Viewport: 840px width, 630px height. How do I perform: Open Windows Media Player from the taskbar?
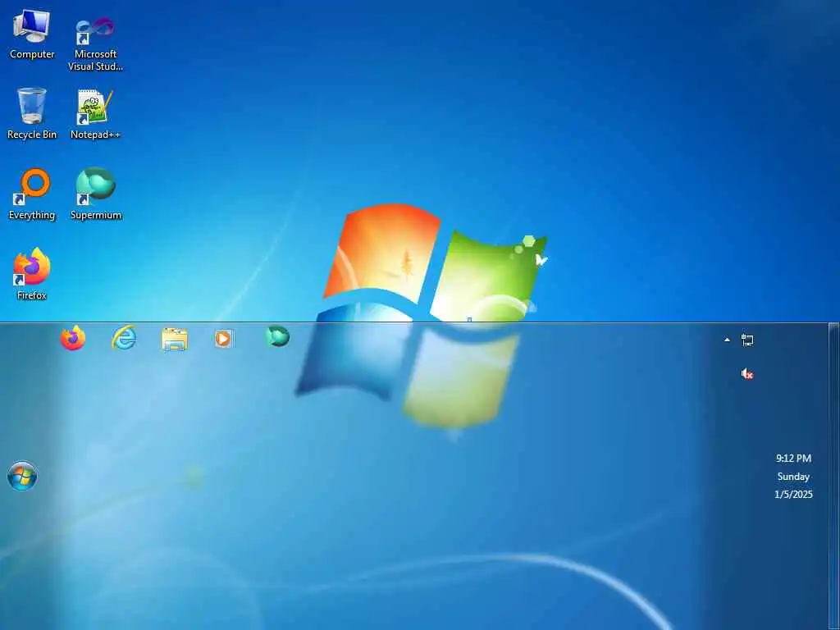coord(225,339)
